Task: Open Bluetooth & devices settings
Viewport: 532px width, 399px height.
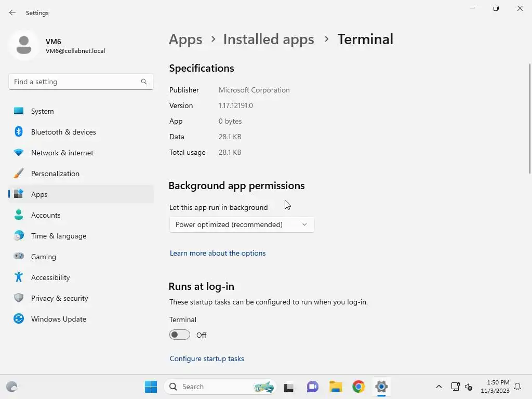Action: [63, 132]
